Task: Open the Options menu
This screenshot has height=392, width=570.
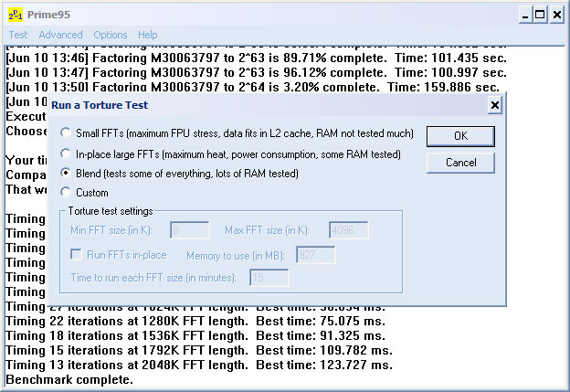Action: coord(111,35)
